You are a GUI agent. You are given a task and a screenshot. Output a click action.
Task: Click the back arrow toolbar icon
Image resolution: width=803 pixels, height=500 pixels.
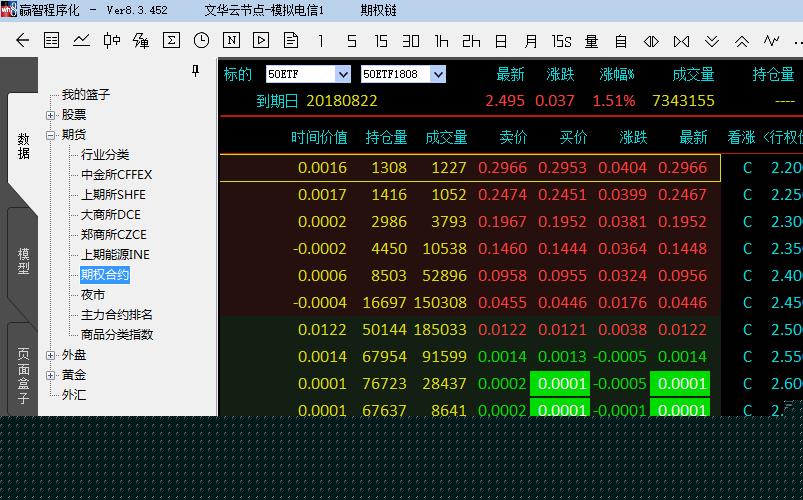22,41
